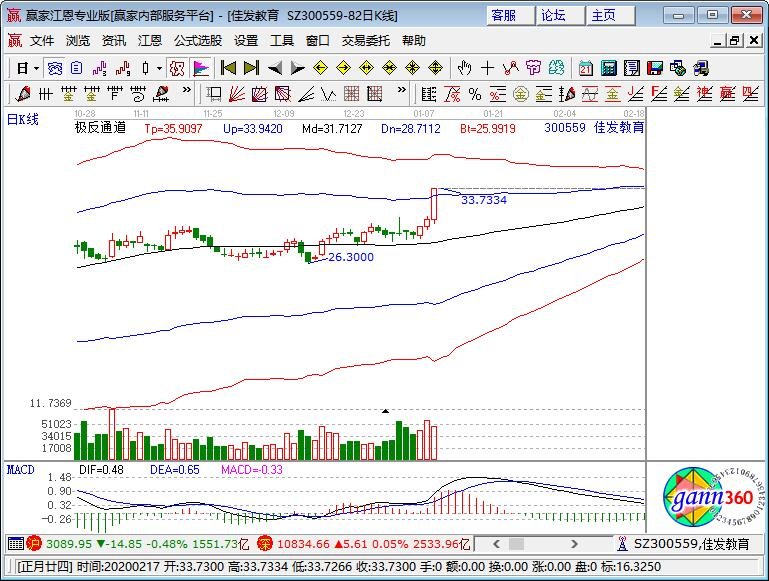Expand the 日 period dropdown arrow
769x581 pixels.
36,68
